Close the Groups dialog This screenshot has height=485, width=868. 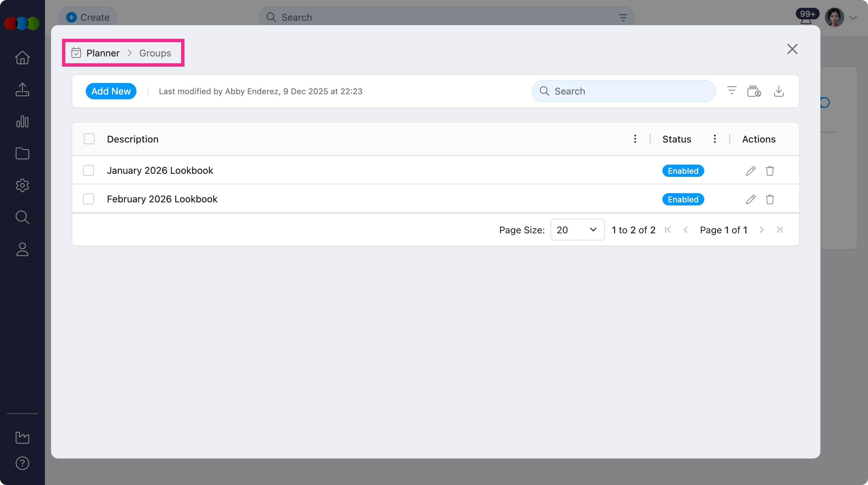[x=792, y=49]
